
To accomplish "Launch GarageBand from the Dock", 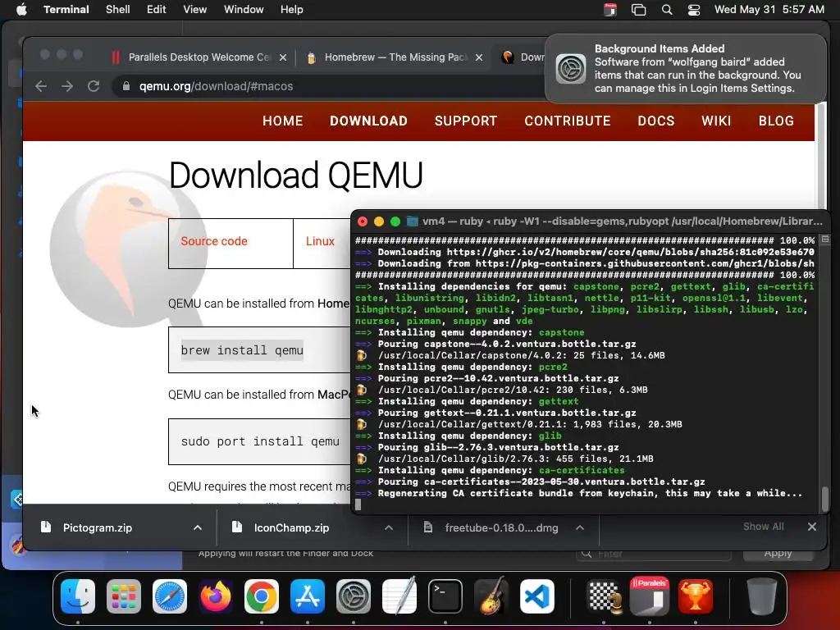I will tap(491, 596).
